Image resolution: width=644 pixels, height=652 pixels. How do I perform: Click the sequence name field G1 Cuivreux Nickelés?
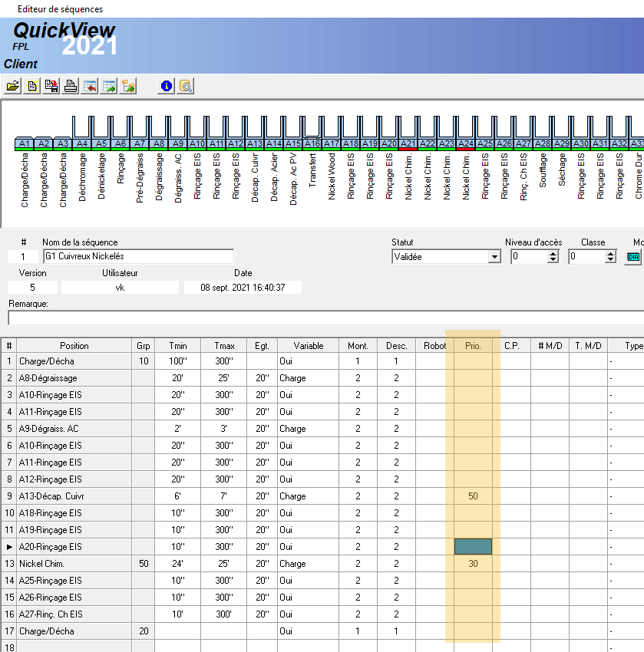pos(138,256)
